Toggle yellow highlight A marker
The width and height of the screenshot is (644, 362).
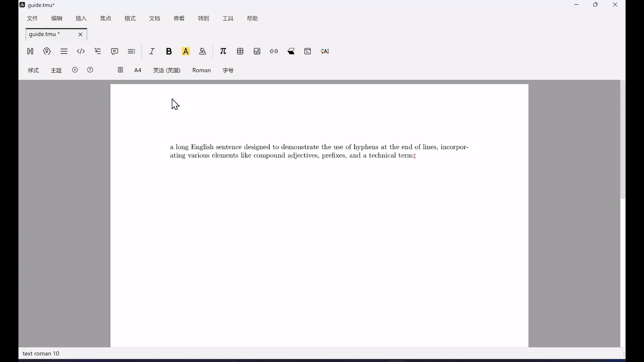point(186,51)
